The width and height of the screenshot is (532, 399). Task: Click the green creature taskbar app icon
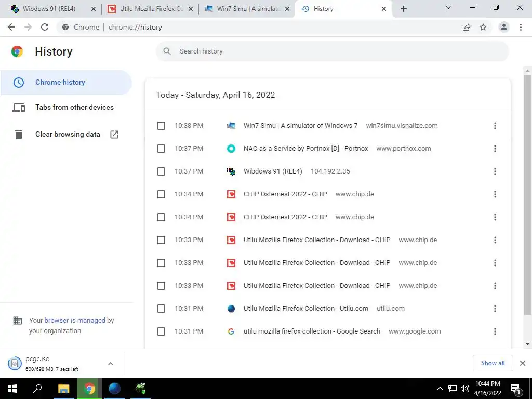pyautogui.click(x=140, y=389)
